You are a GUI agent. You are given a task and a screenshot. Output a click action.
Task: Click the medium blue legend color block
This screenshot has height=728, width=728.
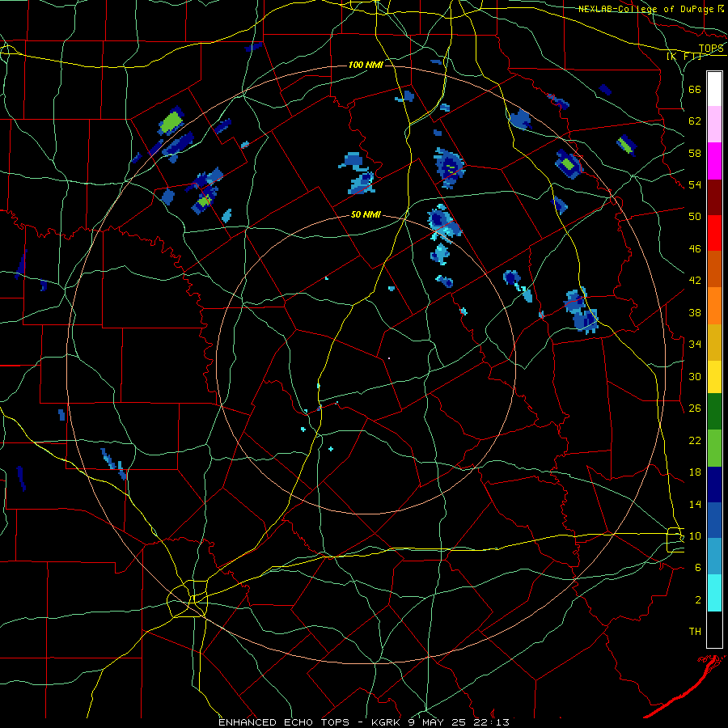tap(714, 520)
